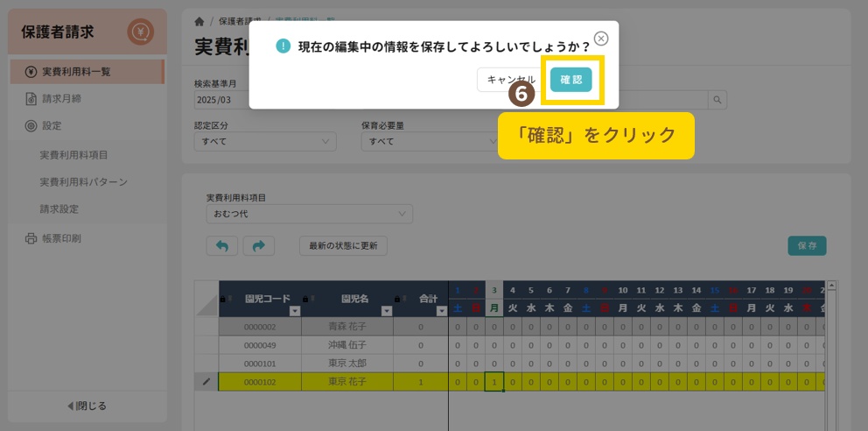Open the 園児コード column filter dropdown
The image size is (868, 431).
pyautogui.click(x=294, y=311)
